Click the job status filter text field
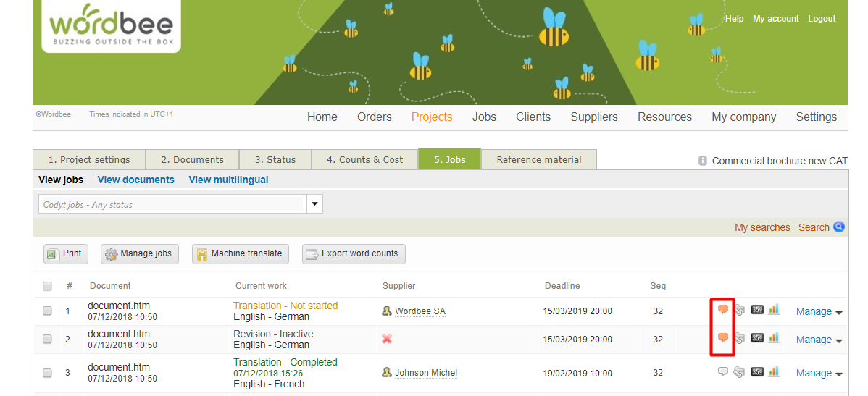Image resolution: width=868 pixels, height=396 pixels. coord(172,205)
